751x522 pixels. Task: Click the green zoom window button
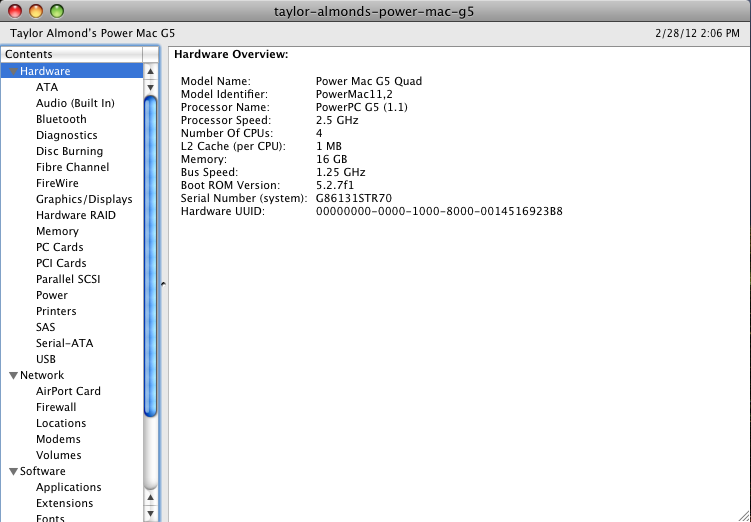coord(57,11)
